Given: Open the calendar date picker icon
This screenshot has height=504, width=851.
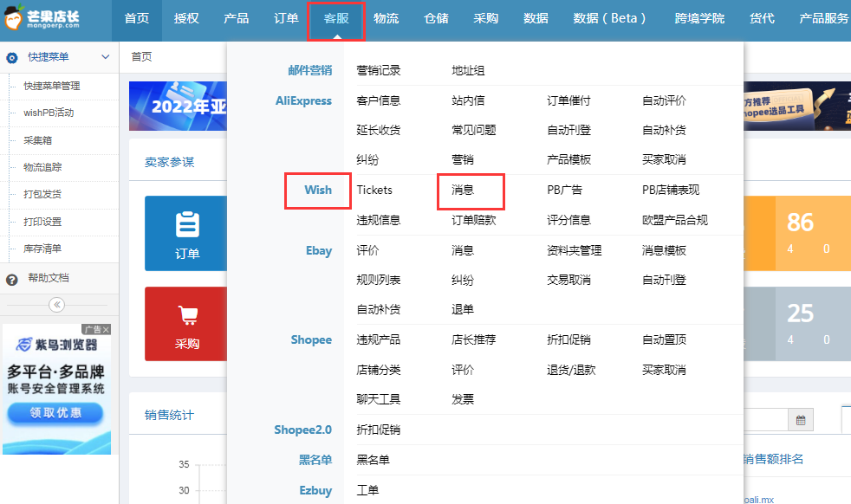Looking at the screenshot, I should (x=801, y=420).
